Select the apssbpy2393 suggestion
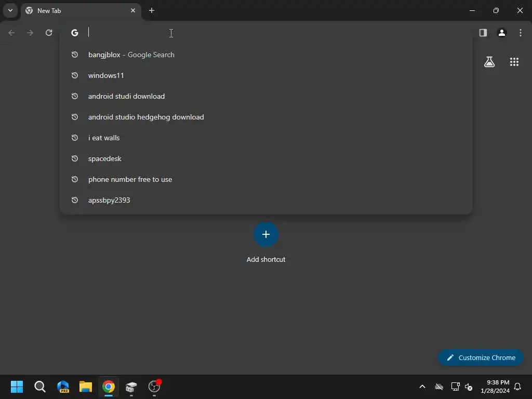The image size is (532, 399). [266, 200]
